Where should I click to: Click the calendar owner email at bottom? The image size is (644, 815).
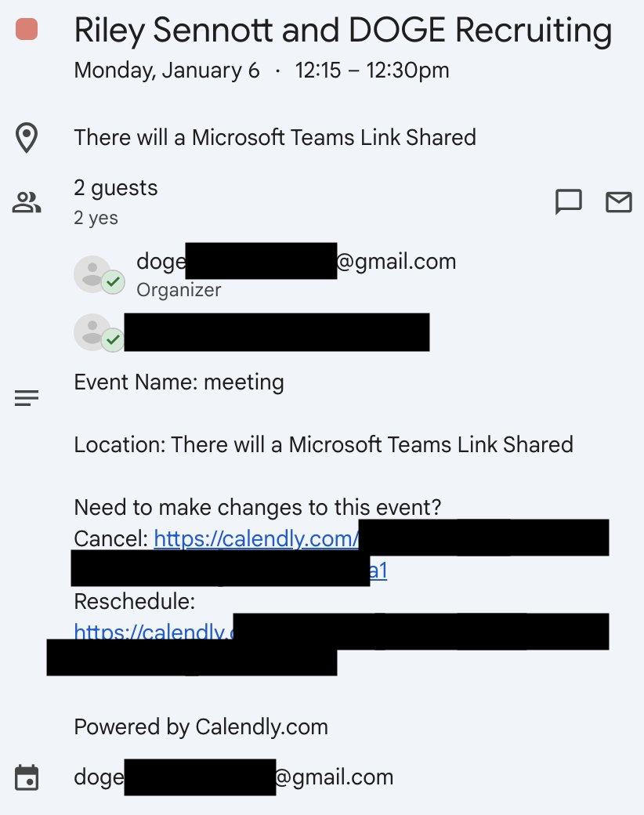tap(333, 777)
